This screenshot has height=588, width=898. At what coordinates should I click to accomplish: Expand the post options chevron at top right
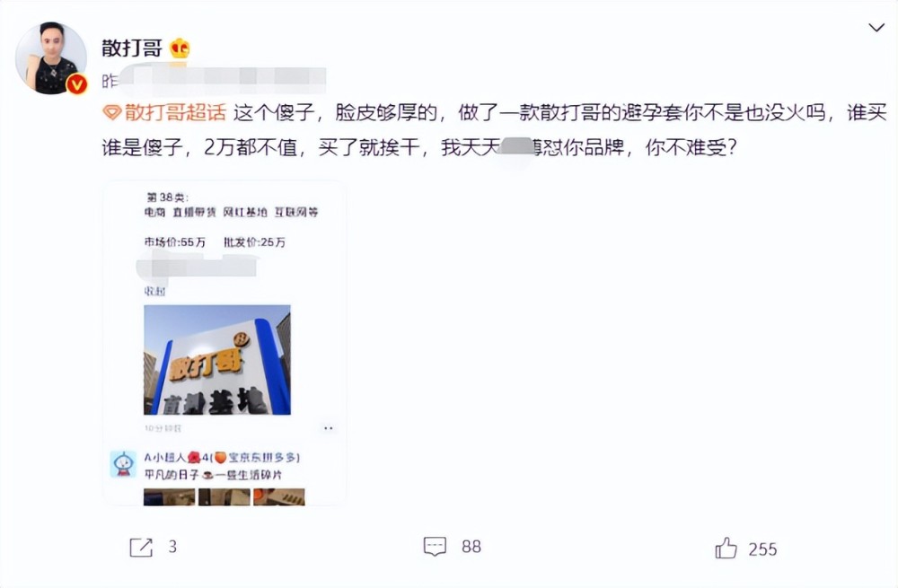[876, 28]
